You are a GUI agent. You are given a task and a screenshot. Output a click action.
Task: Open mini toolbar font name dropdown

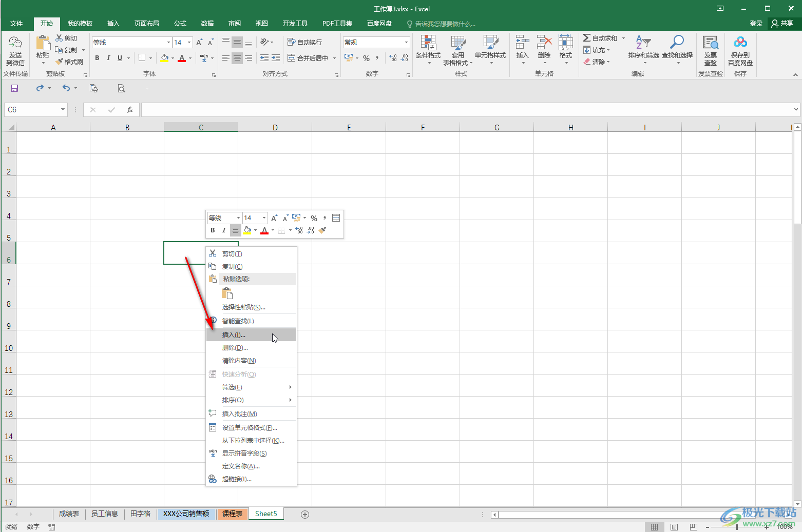coord(238,218)
